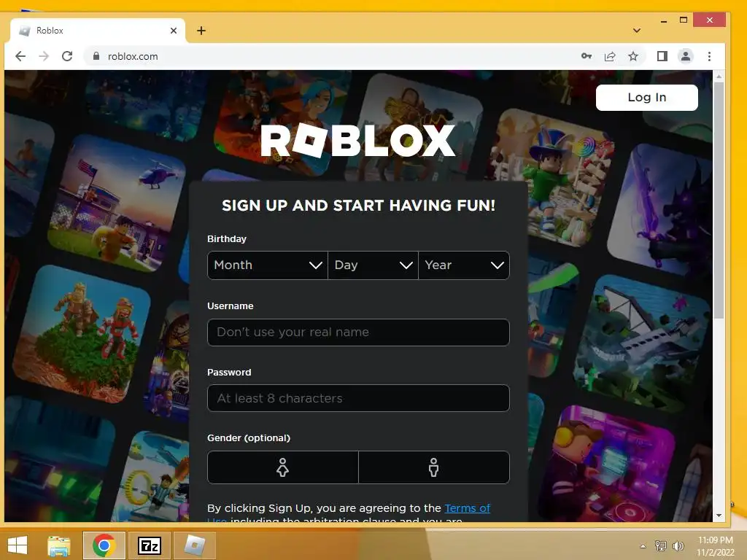
Task: View site info via the padlock icon
Action: (x=96, y=56)
